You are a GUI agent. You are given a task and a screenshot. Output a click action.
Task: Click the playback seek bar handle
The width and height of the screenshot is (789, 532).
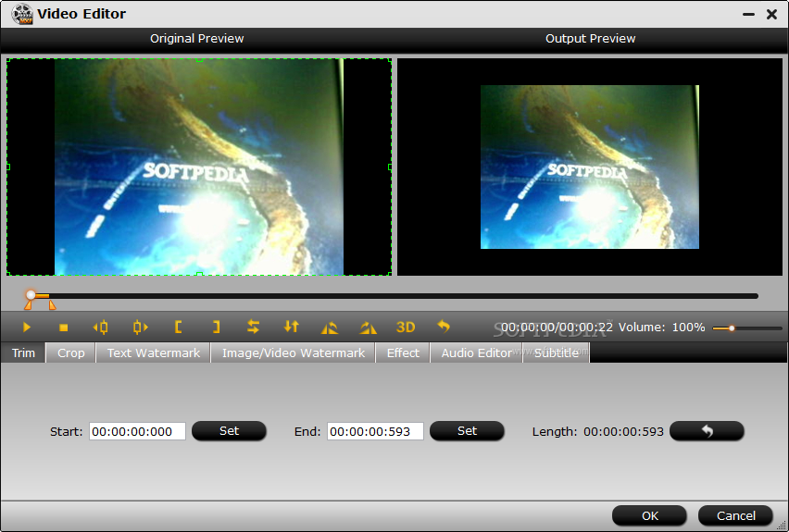tap(31, 294)
